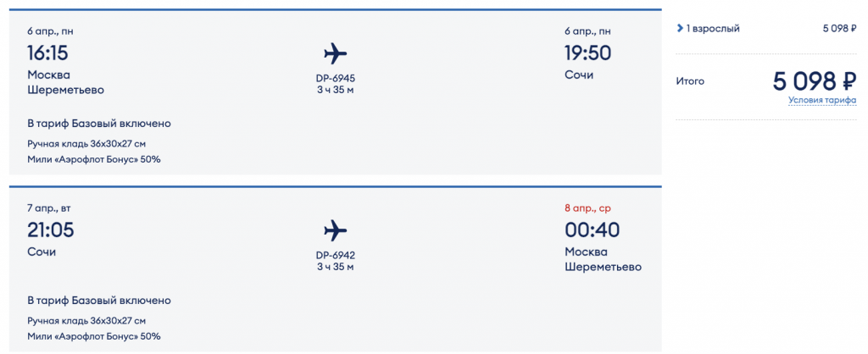Click flight number DP-6942

point(336,255)
